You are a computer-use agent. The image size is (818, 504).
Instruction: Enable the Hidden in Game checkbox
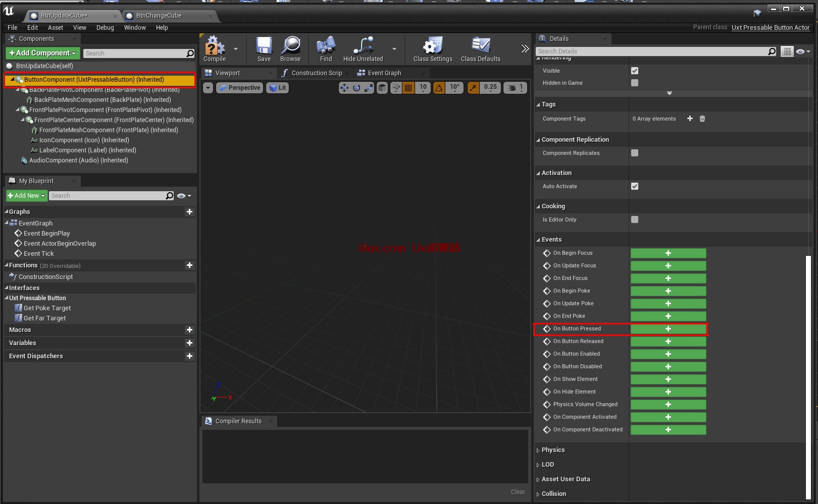click(x=635, y=83)
